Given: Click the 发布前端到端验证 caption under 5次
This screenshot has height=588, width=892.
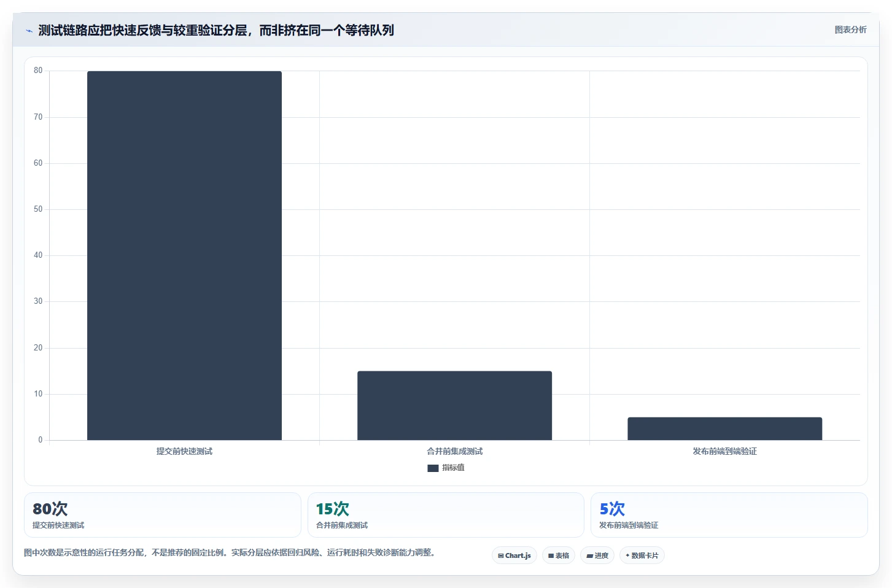Looking at the screenshot, I should (x=629, y=525).
